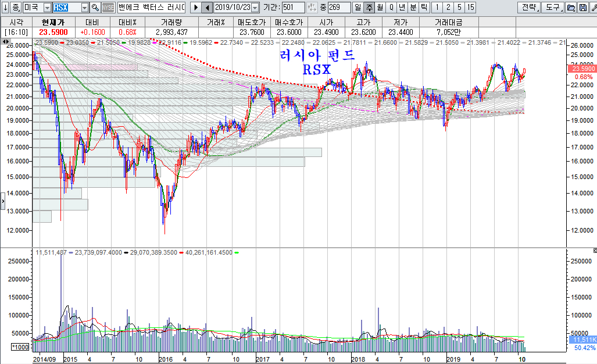Click the 종 button in the toolbar
Image resolution: width=597 pixels, height=364 pixels.
coord(15,7)
